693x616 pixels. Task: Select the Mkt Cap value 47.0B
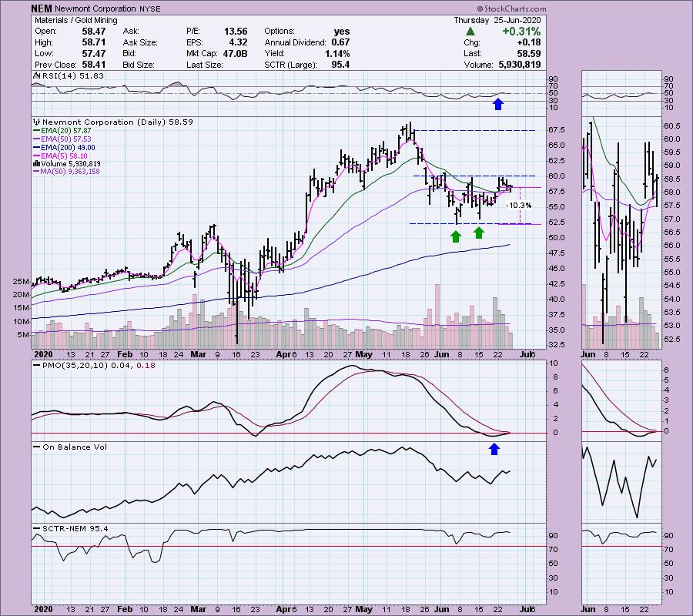click(235, 53)
